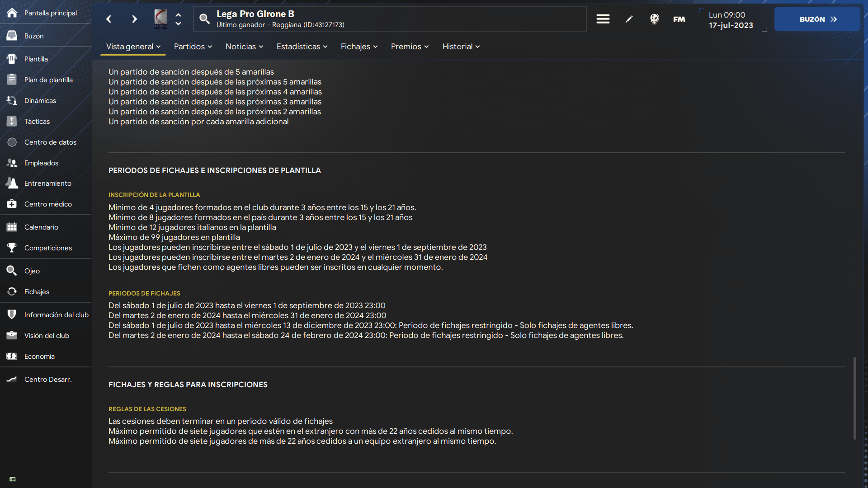Click the Plantilla shirt icon

click(12, 59)
